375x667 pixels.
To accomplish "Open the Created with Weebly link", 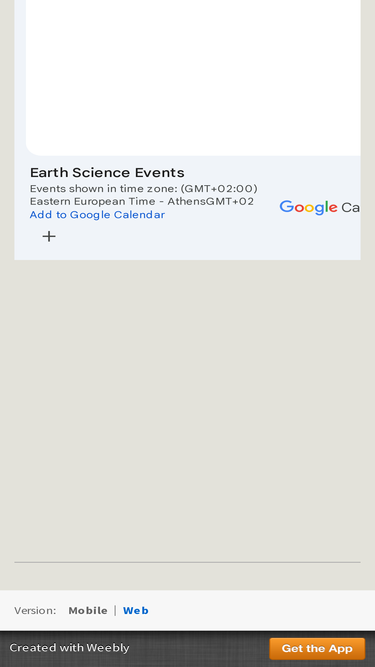I will coord(69,648).
